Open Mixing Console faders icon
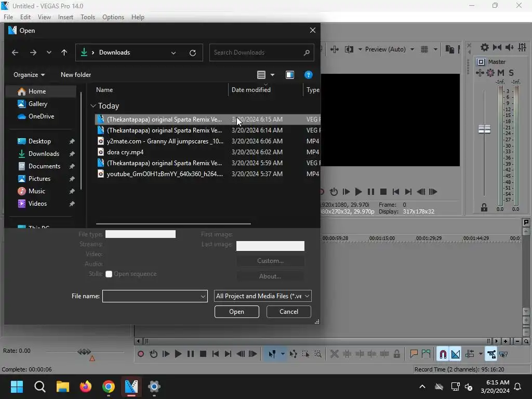This screenshot has width=532, height=399. click(x=522, y=47)
